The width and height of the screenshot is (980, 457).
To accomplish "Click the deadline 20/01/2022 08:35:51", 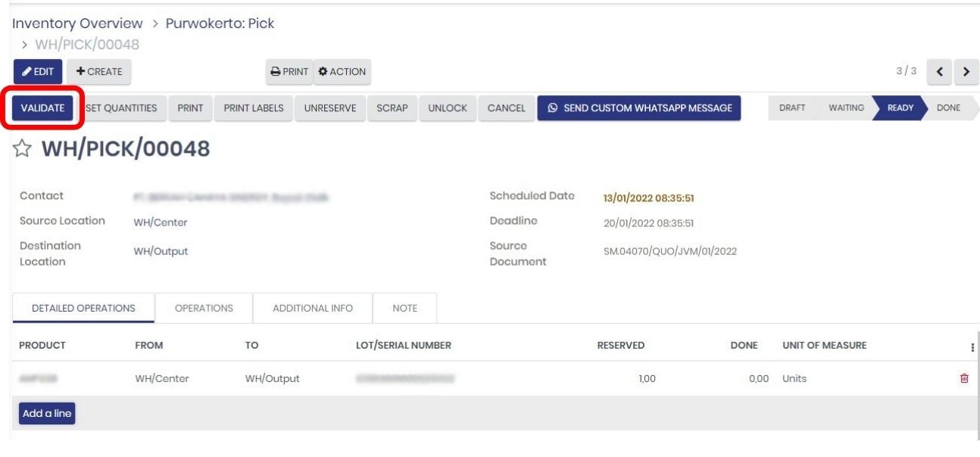I will [649, 223].
